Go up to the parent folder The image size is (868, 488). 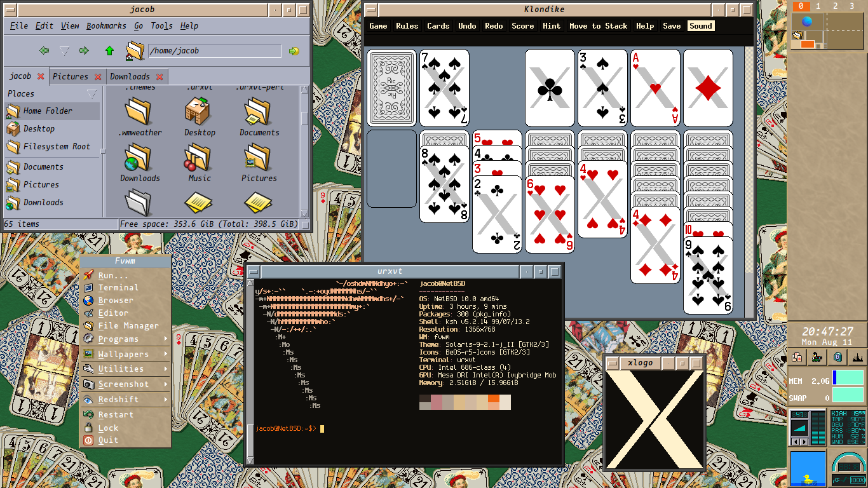(x=109, y=51)
